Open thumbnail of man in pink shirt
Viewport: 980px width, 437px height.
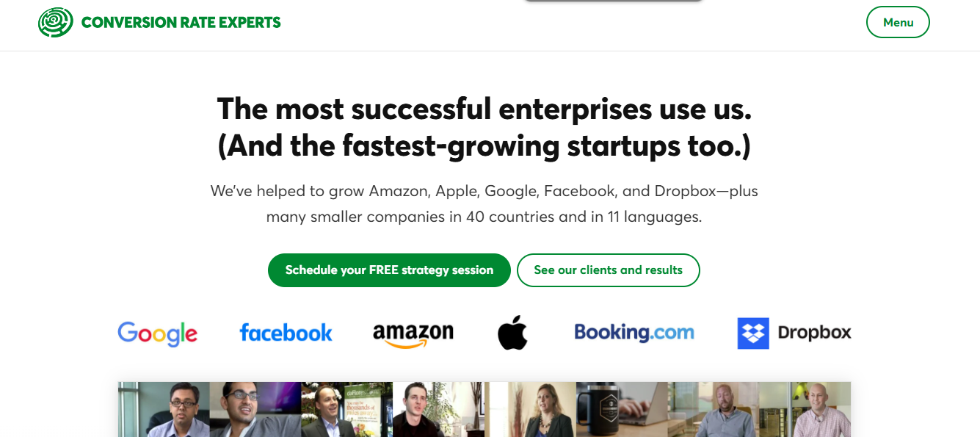pos(805,409)
